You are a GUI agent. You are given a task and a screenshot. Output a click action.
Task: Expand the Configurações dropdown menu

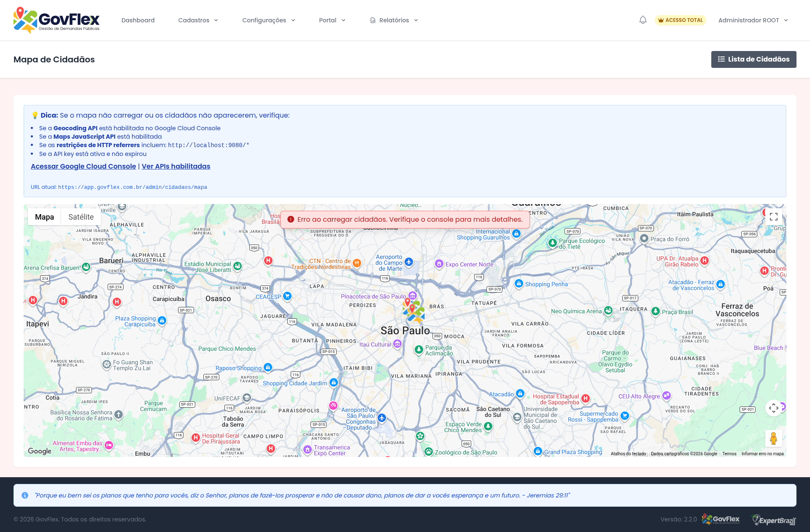[268, 20]
